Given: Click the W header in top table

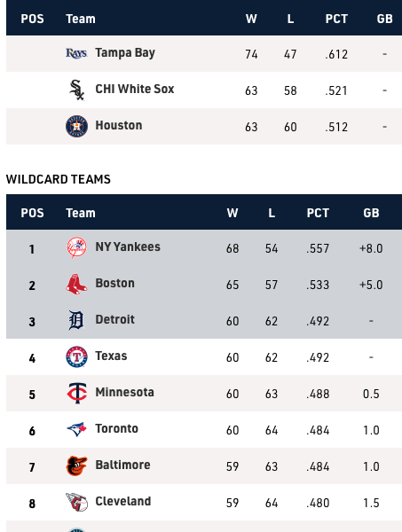Looking at the screenshot, I should [251, 19].
